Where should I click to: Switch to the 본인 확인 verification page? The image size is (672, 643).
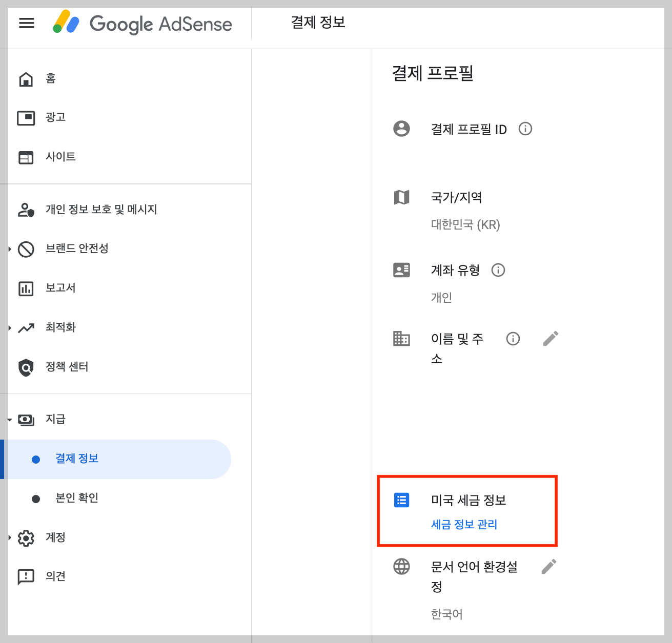[76, 497]
